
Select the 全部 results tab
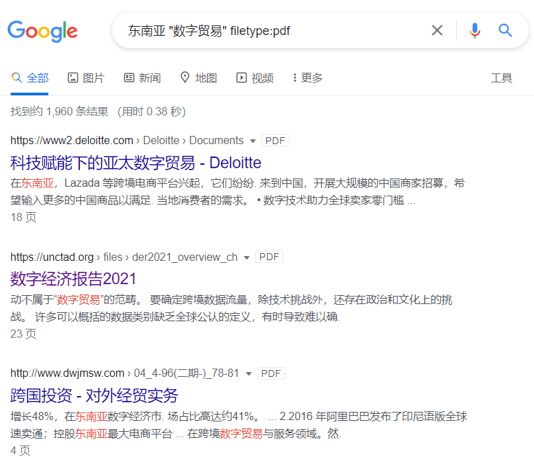[30, 78]
